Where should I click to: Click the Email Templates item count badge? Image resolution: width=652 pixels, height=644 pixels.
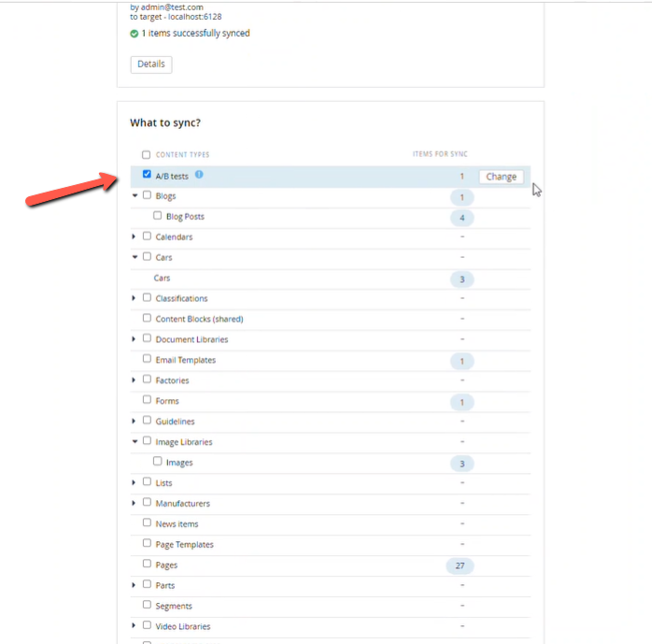(x=461, y=361)
